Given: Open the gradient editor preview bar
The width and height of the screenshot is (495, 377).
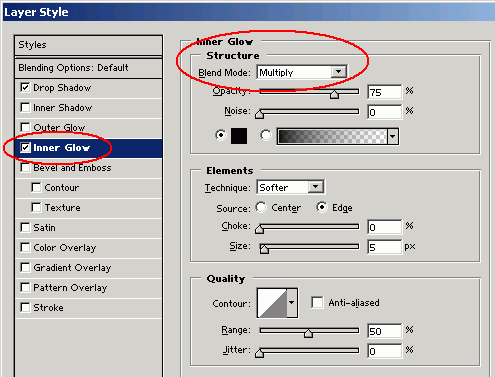Looking at the screenshot, I should pyautogui.click(x=332, y=136).
